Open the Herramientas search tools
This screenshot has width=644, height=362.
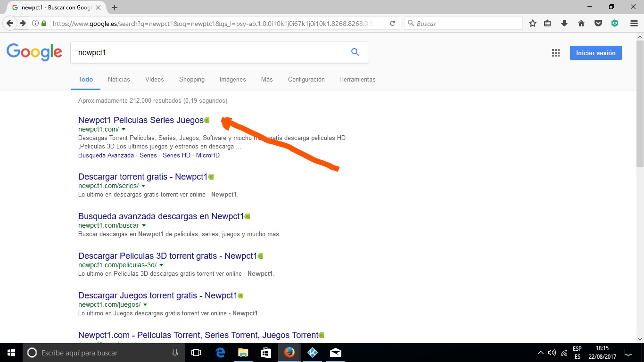click(x=357, y=79)
